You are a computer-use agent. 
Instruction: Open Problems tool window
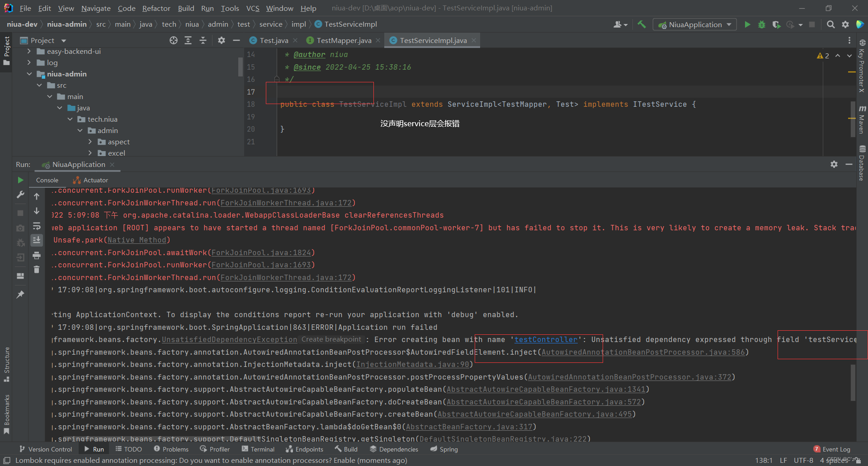[x=171, y=449]
